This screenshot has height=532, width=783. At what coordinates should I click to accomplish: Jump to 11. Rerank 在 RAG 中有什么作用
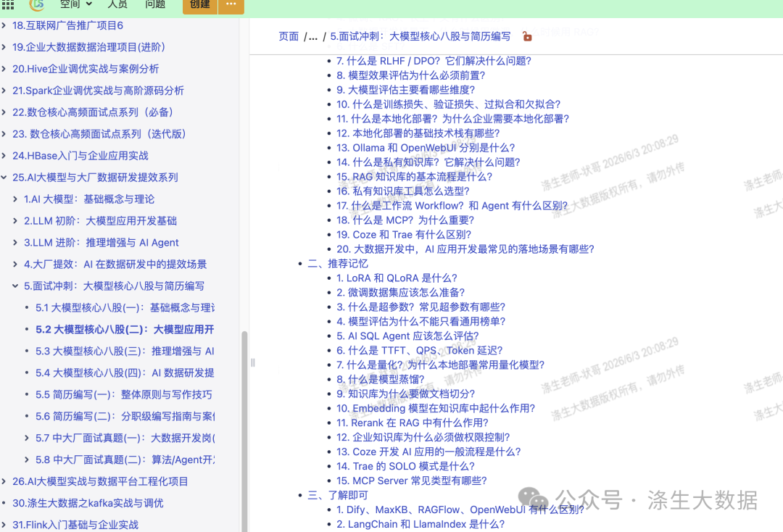pos(412,423)
